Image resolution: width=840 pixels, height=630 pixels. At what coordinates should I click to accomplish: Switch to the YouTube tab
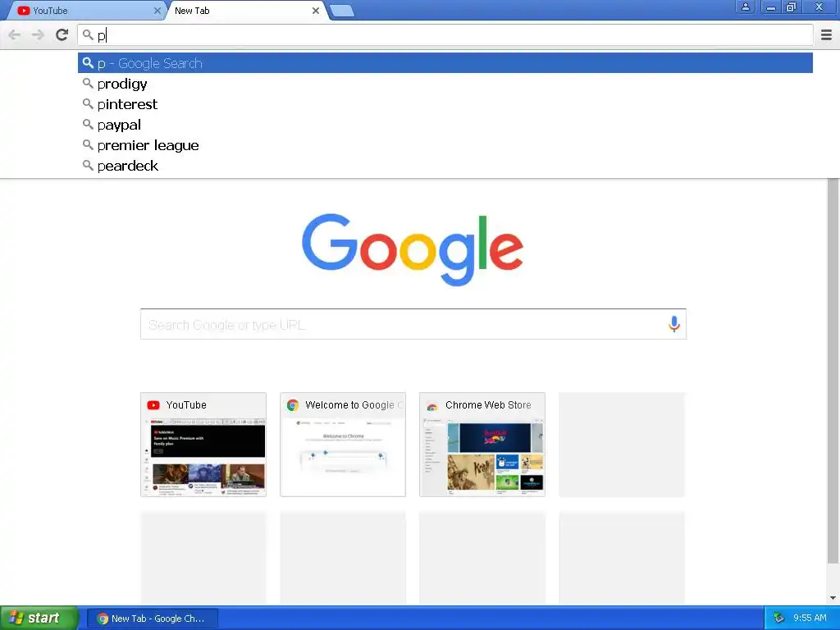[x=85, y=11]
